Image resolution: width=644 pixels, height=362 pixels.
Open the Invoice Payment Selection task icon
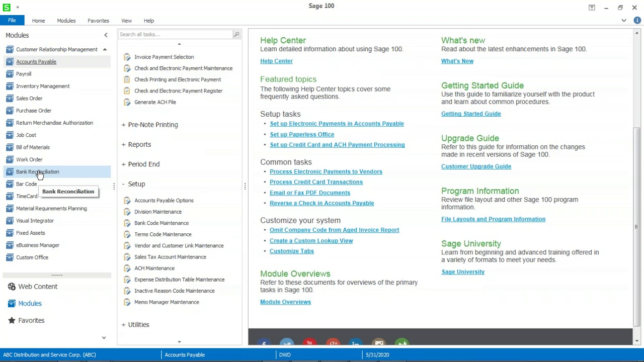127,57
